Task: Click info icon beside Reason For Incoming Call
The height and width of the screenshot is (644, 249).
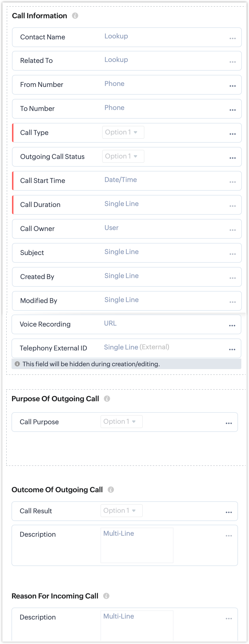Action: [x=106, y=596]
